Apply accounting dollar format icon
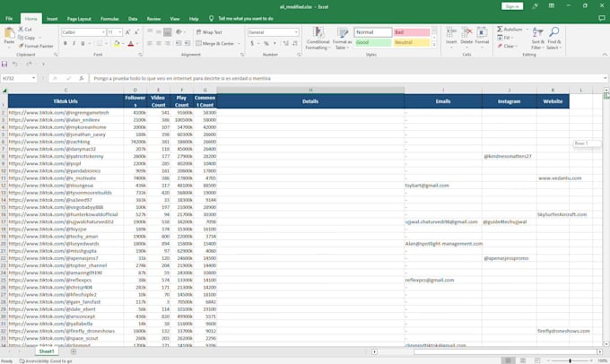The height and width of the screenshot is (364, 610). pos(252,44)
